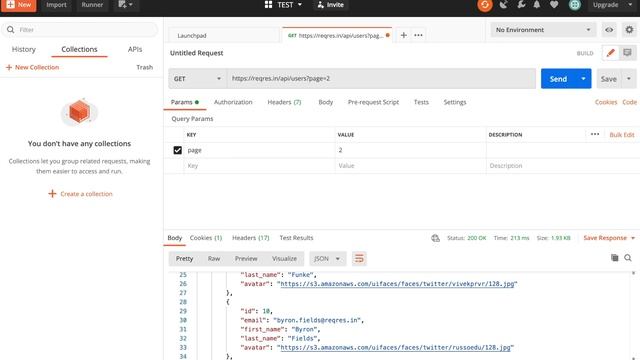
Task: Click the workspace grid icon beside TEST
Action: click(x=268, y=5)
